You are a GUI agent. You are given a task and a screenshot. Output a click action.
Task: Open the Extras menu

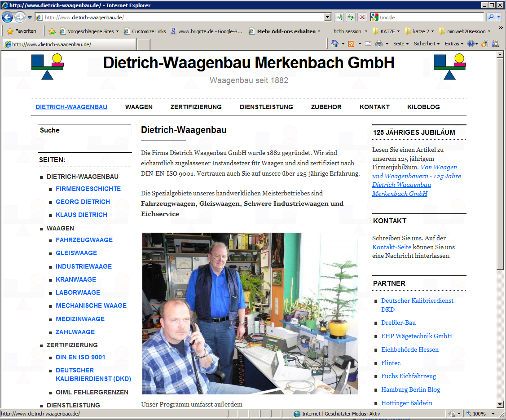click(x=454, y=44)
